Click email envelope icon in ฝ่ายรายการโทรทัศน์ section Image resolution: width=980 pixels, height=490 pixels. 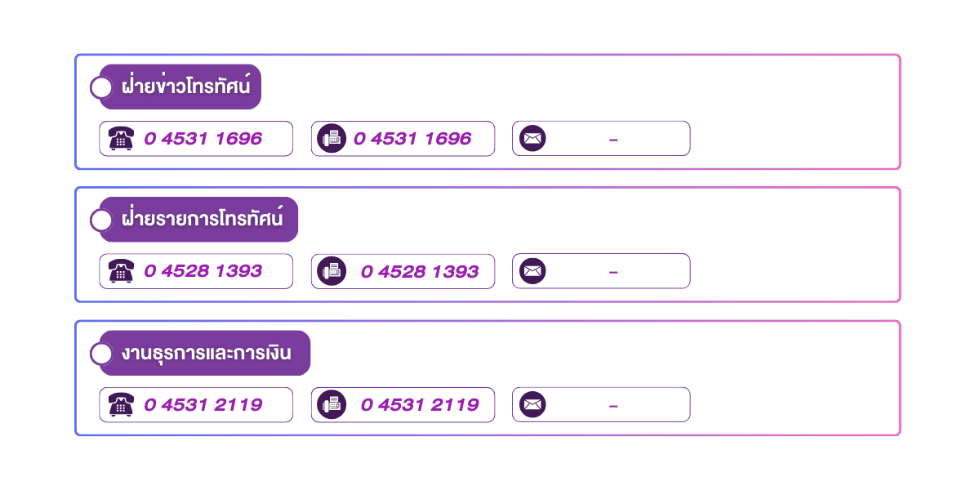click(x=532, y=271)
